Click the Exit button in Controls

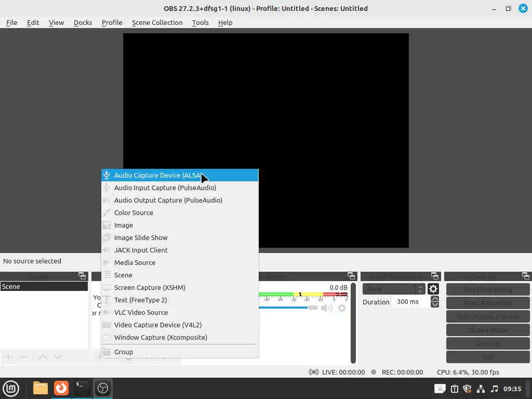tap(488, 357)
